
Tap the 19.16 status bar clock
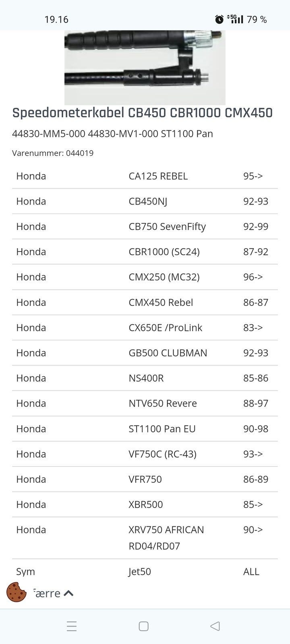coord(56,19)
